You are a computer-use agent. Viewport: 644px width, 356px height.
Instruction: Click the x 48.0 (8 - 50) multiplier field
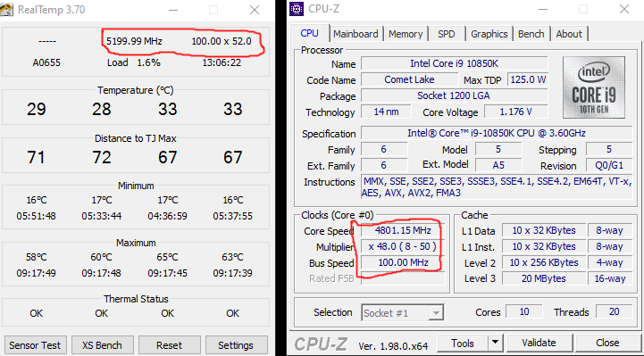coord(404,246)
